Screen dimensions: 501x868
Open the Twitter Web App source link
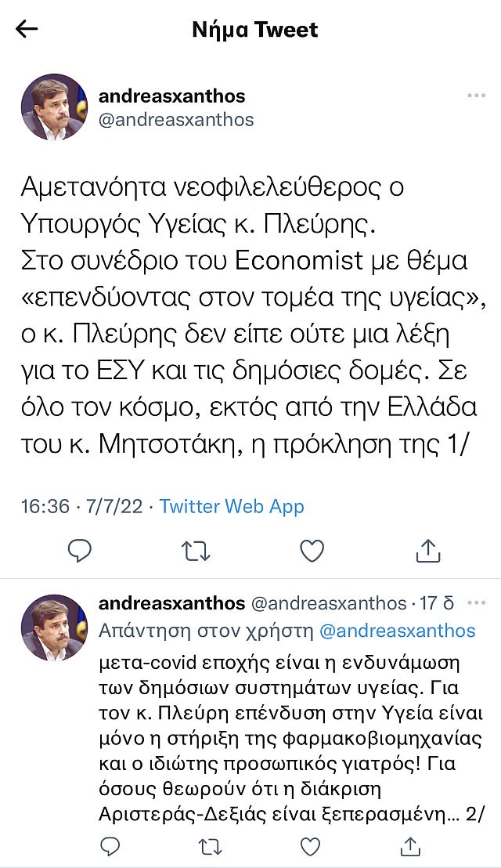(x=231, y=507)
